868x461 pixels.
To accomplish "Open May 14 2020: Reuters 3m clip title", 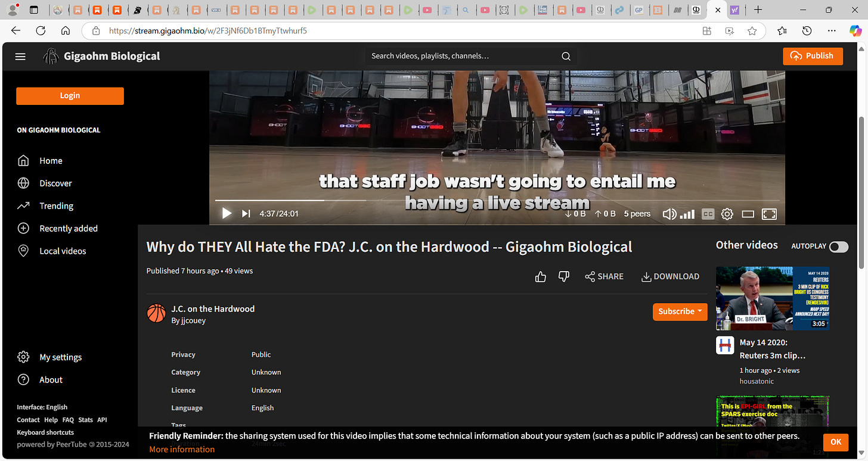I will (773, 349).
